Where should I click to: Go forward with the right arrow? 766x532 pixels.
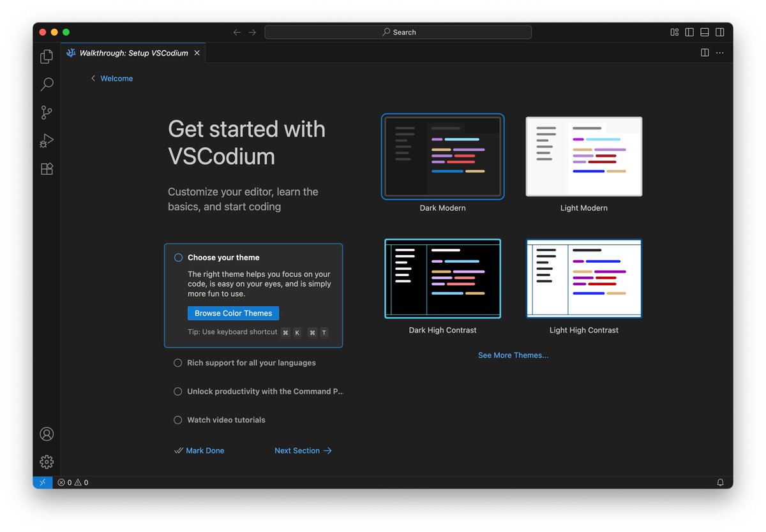[252, 32]
